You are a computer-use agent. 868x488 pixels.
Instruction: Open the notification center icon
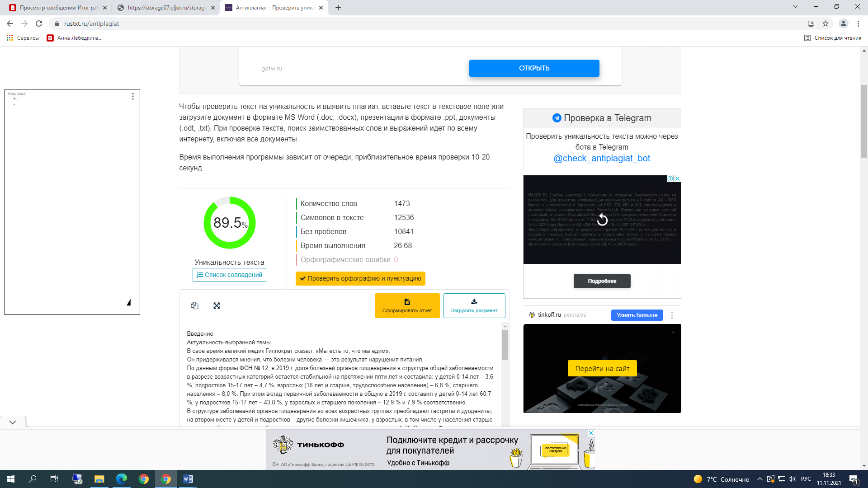tap(854, 479)
